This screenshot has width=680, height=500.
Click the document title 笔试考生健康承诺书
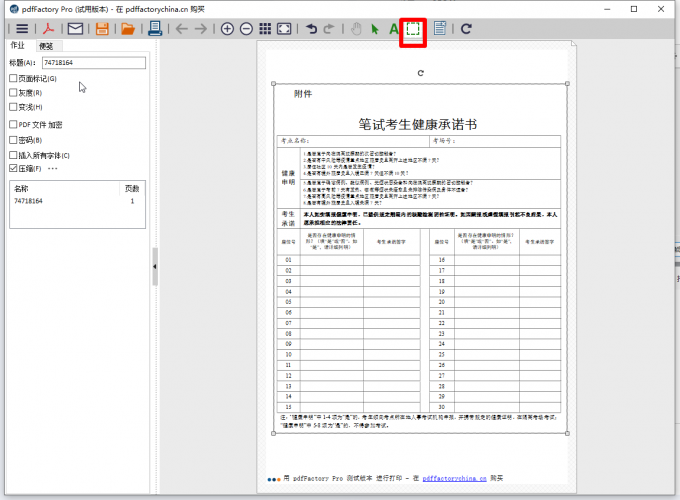coord(418,124)
